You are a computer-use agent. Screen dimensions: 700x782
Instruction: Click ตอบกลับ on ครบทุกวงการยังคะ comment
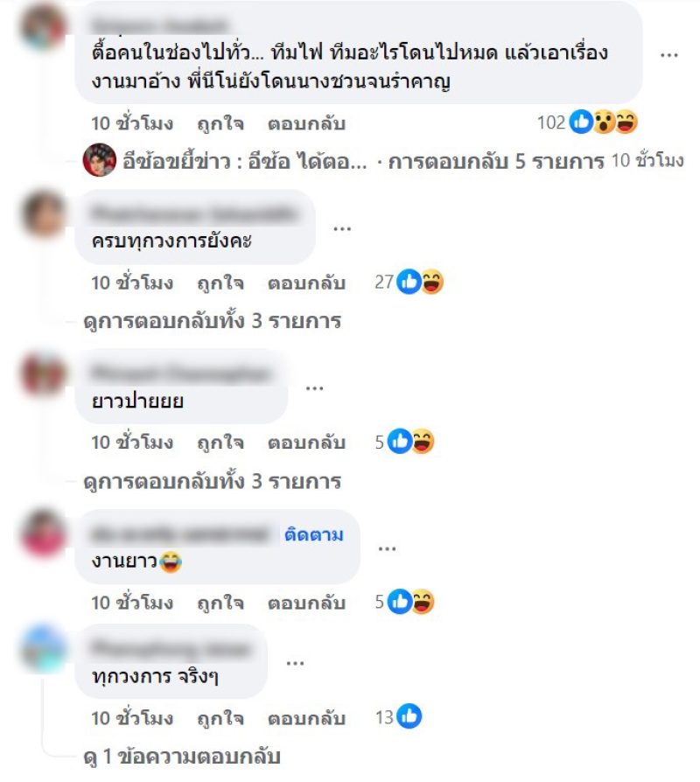(x=306, y=283)
